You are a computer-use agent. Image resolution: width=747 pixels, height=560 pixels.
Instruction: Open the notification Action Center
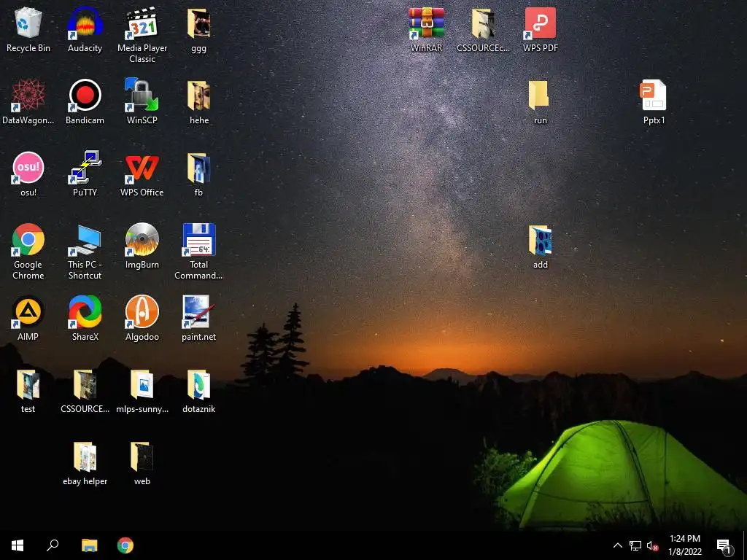tap(724, 545)
